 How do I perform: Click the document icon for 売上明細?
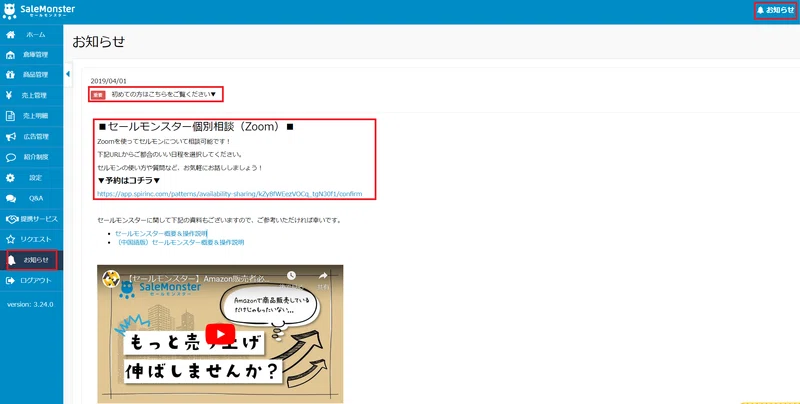[10, 116]
